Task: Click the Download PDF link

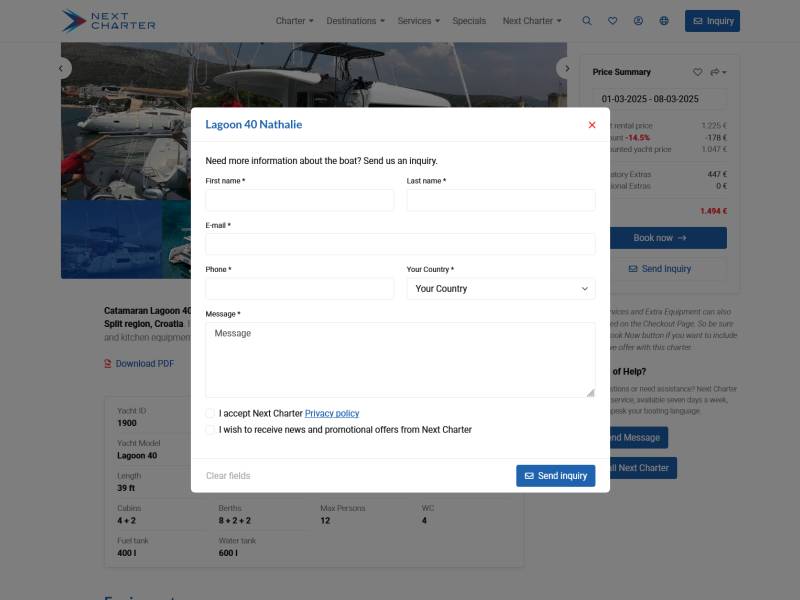Action: (144, 363)
